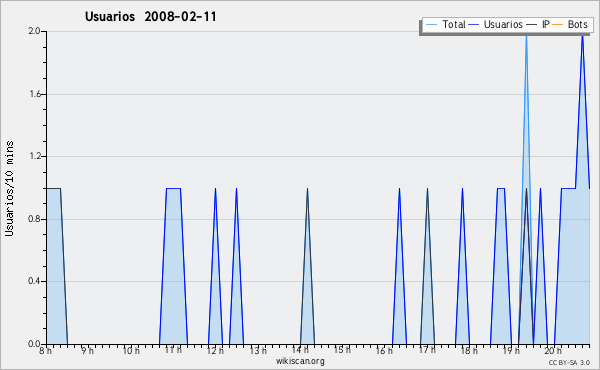
Task: Click the '14 h' x-axis label
Action: [x=300, y=350]
